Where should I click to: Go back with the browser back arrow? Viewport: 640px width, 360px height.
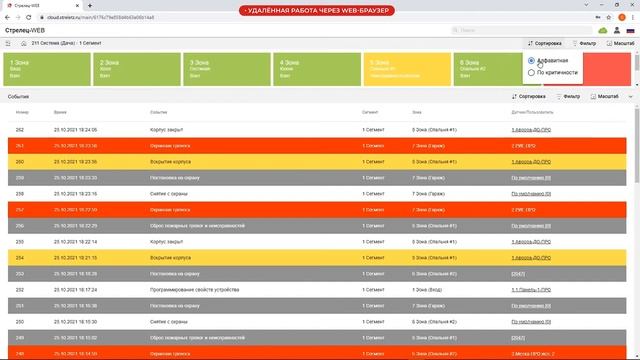coord(7,18)
